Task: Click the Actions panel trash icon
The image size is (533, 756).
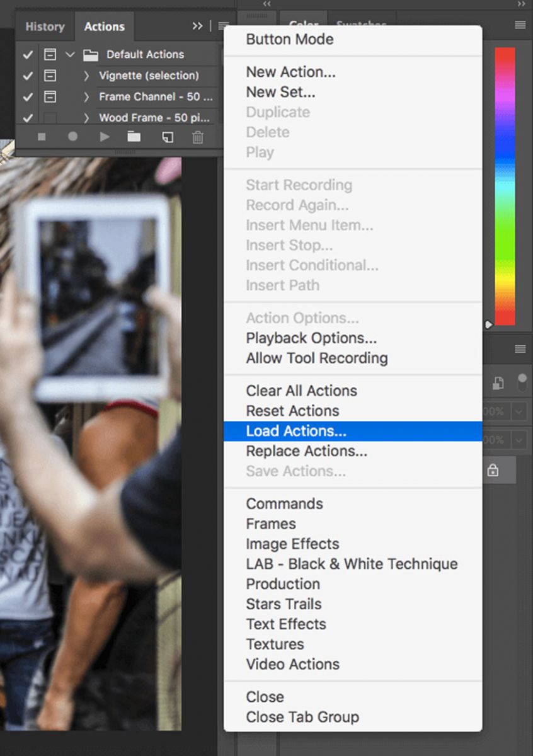Action: (x=198, y=137)
